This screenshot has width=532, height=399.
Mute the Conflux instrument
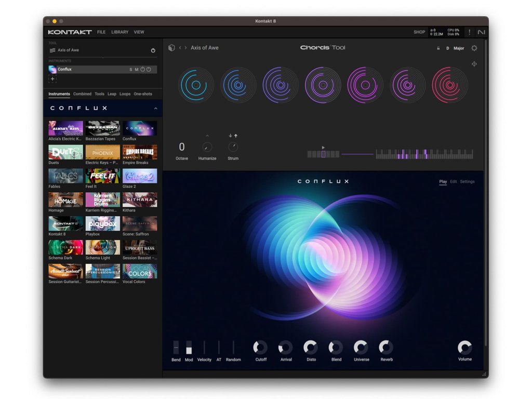coord(137,70)
